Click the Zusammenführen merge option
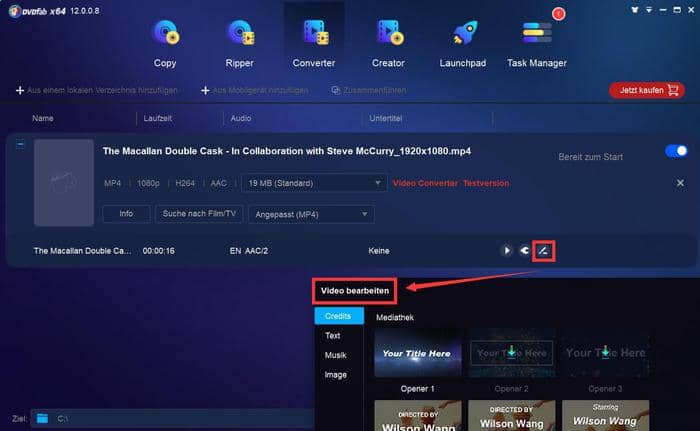700x431 pixels. (x=369, y=90)
